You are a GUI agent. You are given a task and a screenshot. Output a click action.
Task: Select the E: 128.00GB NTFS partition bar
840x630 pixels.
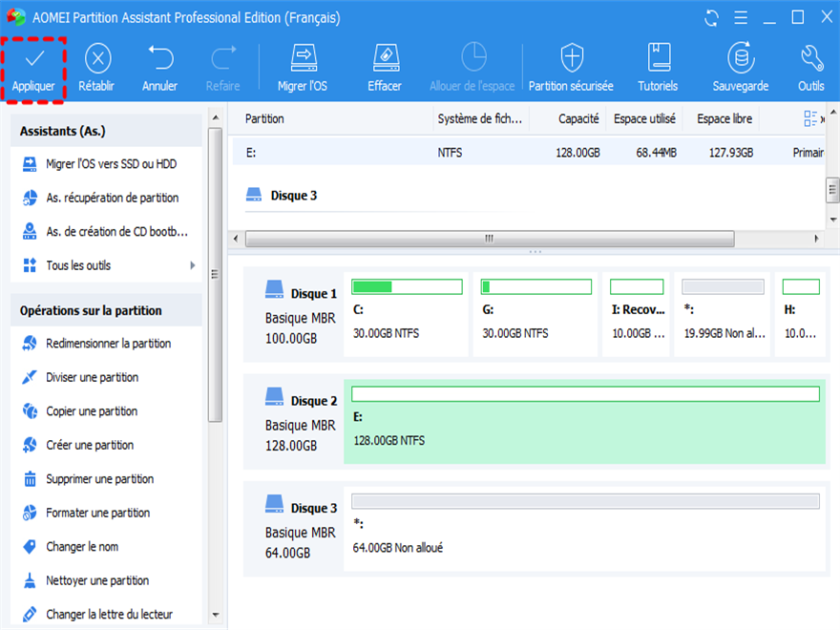click(x=584, y=419)
